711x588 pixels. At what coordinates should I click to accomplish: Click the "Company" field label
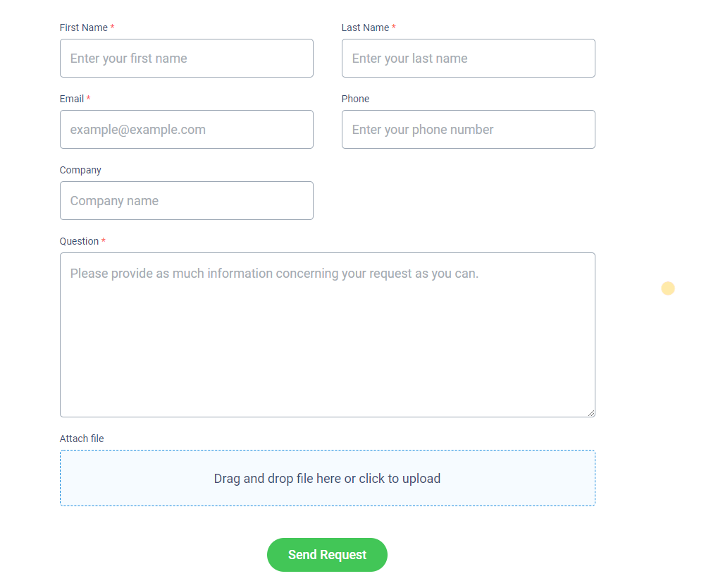click(80, 170)
